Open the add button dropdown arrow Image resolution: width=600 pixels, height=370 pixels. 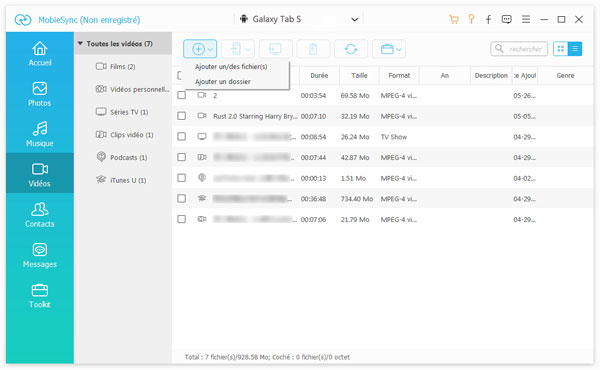210,49
